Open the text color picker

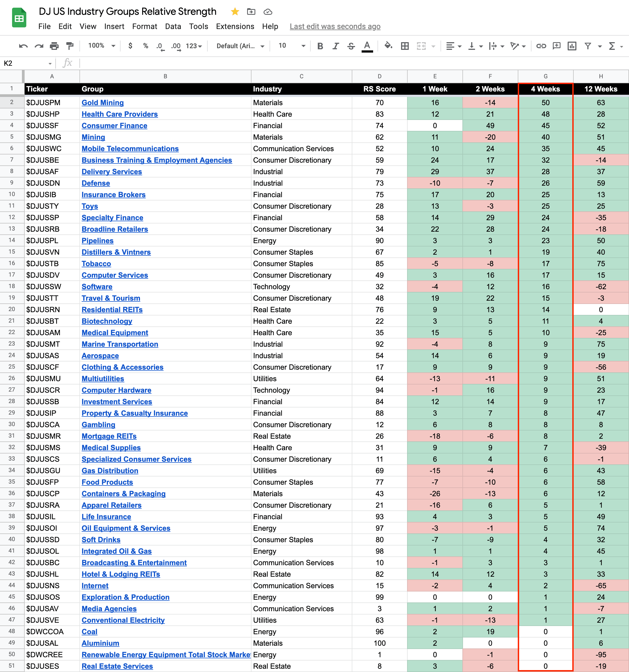tap(367, 46)
